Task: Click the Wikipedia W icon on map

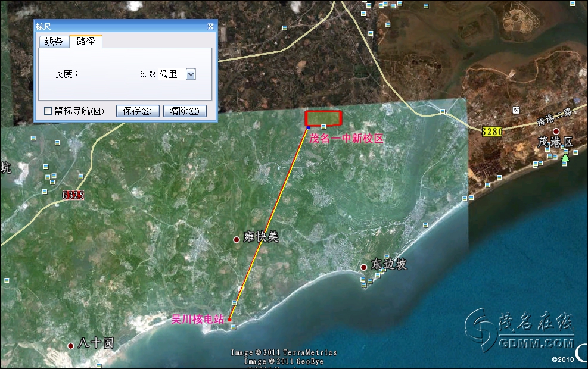Action: (x=517, y=110)
